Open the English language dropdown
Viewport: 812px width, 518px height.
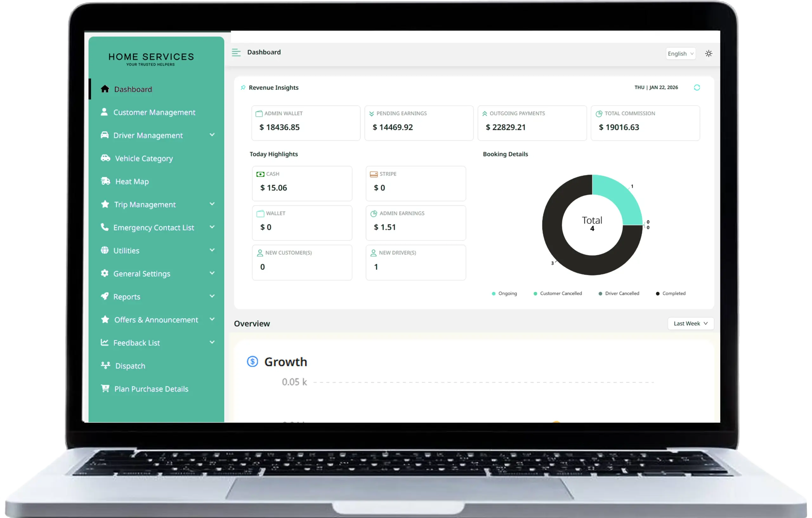click(x=680, y=53)
